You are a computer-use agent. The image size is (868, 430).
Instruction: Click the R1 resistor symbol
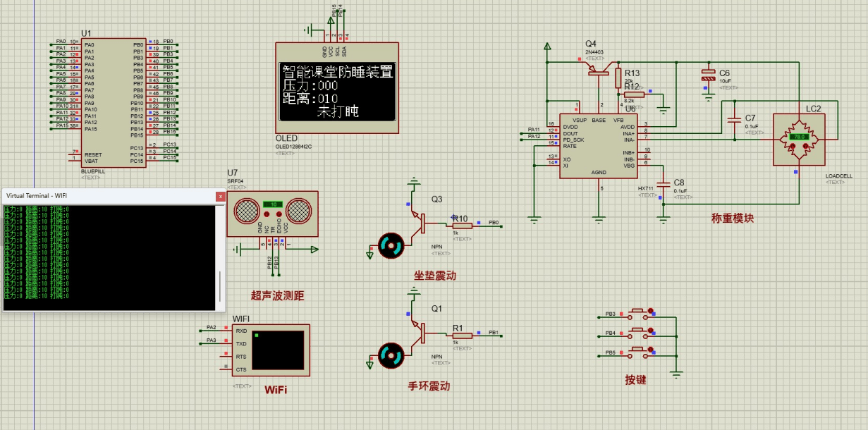(x=462, y=336)
